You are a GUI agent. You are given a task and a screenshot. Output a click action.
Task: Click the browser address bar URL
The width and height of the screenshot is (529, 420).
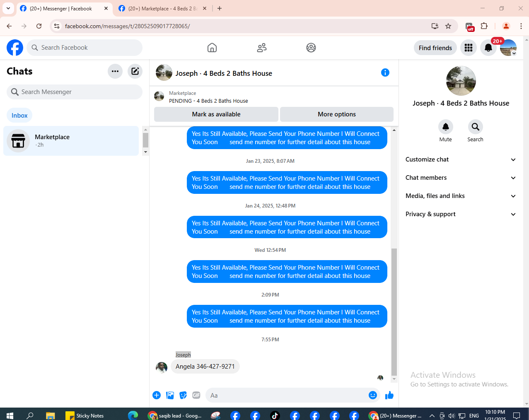click(x=128, y=26)
